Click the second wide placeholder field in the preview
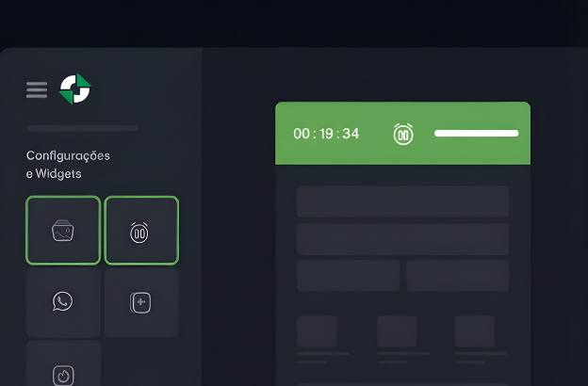 pos(402,239)
